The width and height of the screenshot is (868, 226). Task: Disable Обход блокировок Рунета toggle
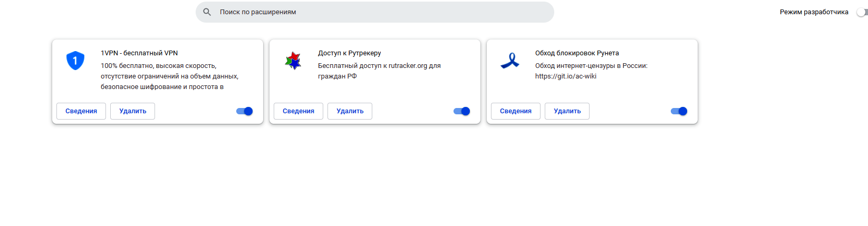tap(679, 111)
